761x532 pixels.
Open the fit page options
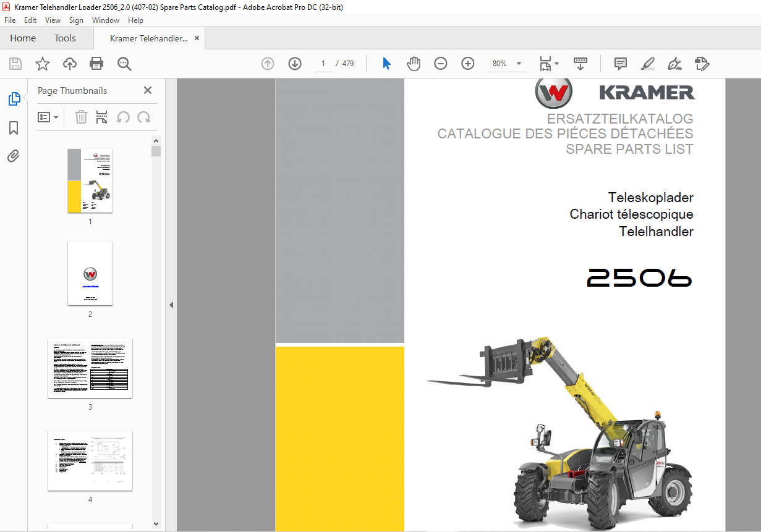coord(548,64)
